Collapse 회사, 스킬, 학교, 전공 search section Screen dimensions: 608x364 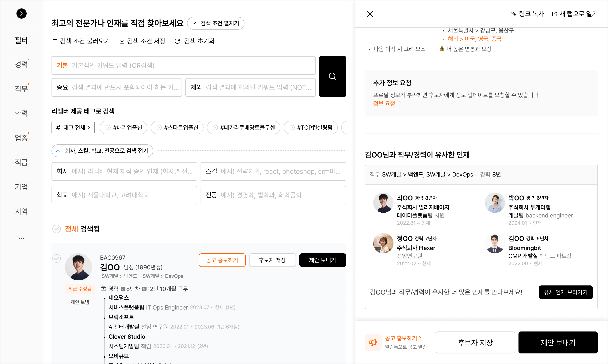click(102, 151)
